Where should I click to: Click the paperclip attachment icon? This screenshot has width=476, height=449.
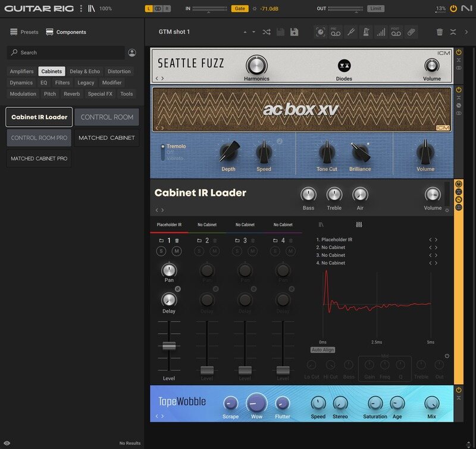click(412, 33)
